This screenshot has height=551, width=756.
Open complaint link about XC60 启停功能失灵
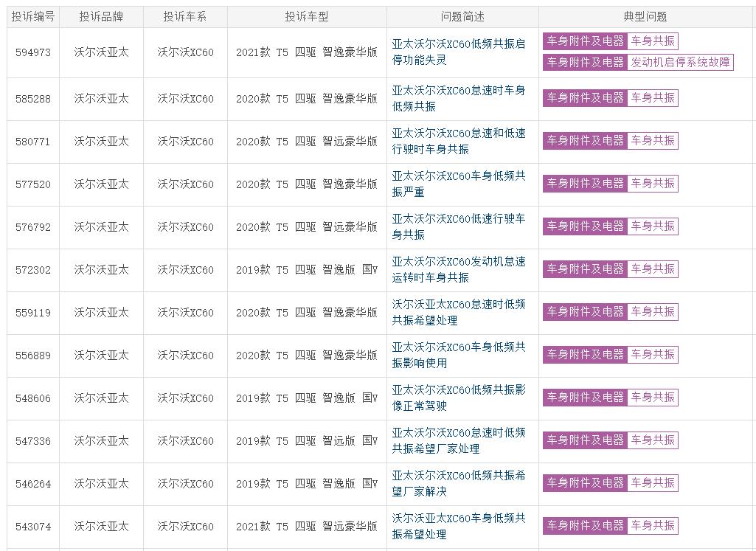[x=458, y=52]
